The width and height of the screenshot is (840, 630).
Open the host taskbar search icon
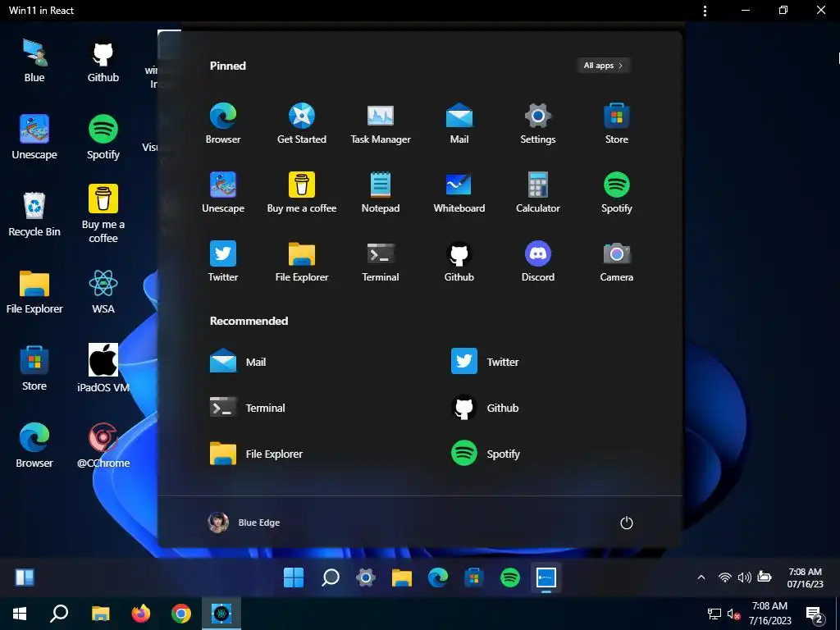(x=59, y=614)
